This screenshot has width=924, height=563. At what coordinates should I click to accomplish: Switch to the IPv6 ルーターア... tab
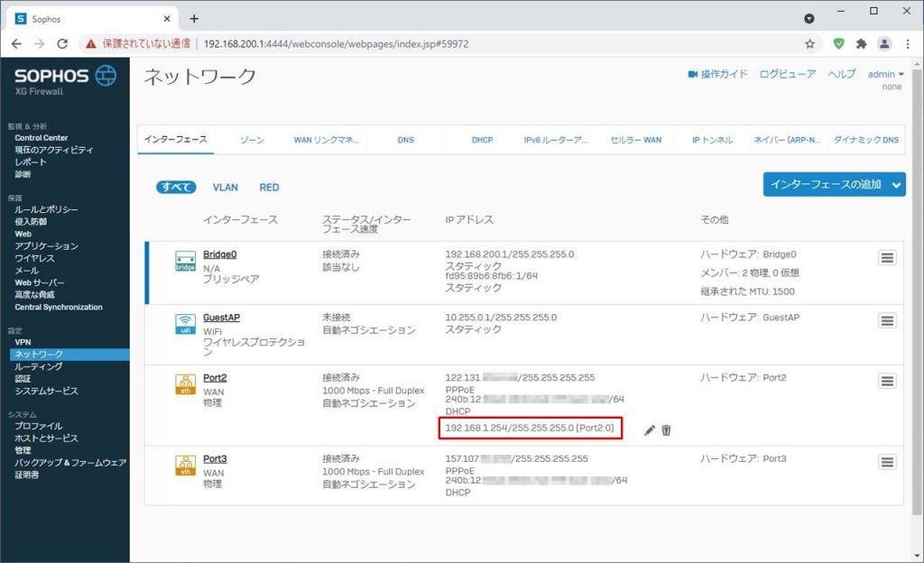pyautogui.click(x=556, y=140)
